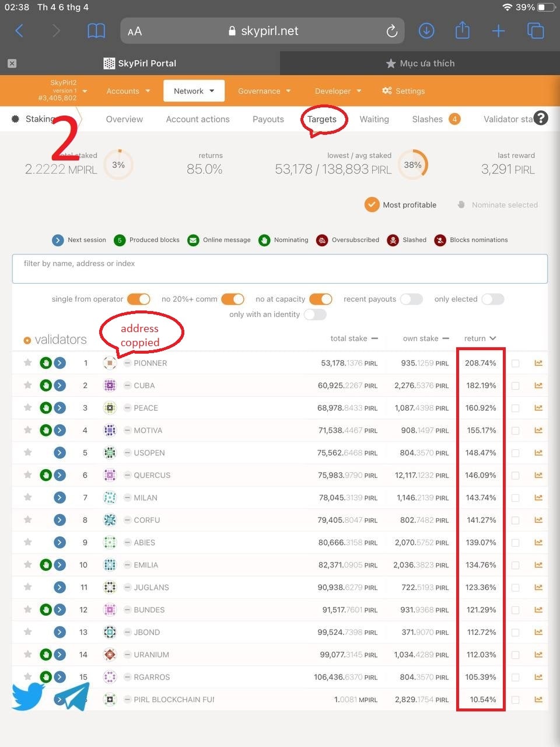Viewport: 560px width, 747px height.
Task: Open Safari bookmarks book icon
Action: 96,31
